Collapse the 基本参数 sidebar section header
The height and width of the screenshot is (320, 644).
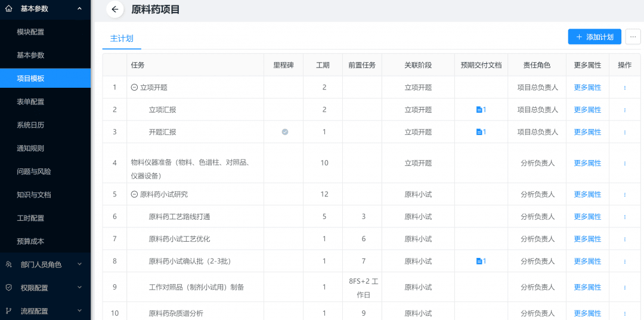point(45,8)
